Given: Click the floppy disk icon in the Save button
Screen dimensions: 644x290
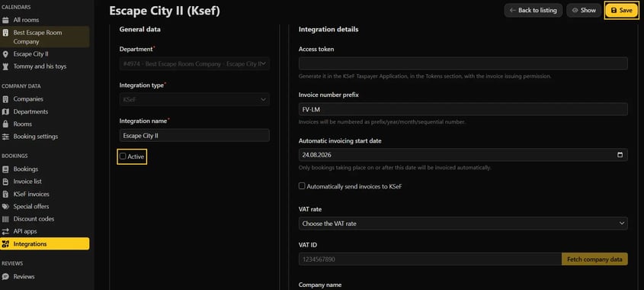Looking at the screenshot, I should tap(614, 10).
